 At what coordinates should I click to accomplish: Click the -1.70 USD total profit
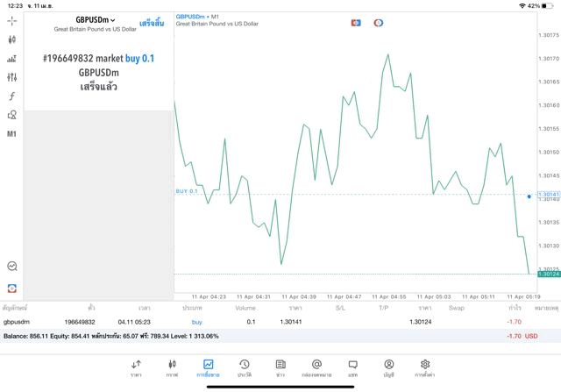[x=522, y=336]
